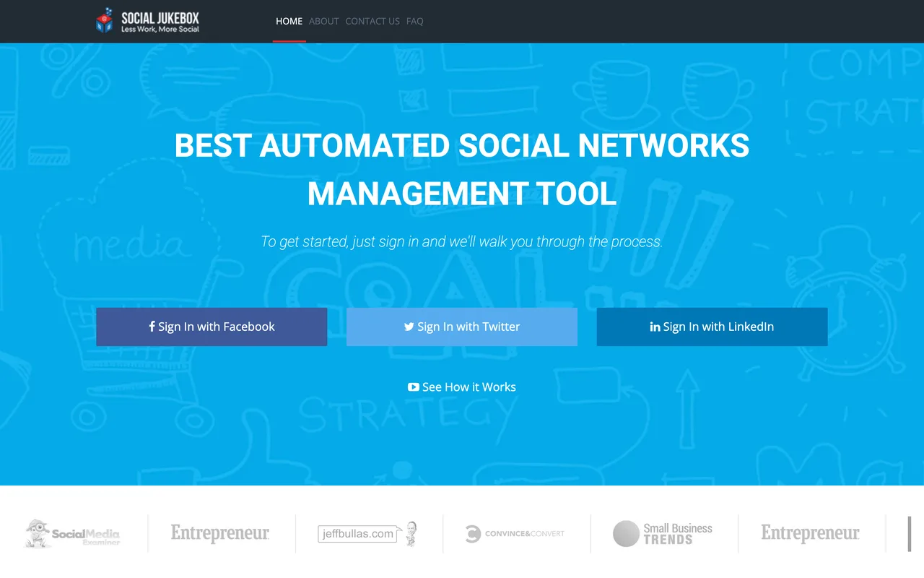Click the main headline text
This screenshot has width=924, height=578.
pos(462,170)
